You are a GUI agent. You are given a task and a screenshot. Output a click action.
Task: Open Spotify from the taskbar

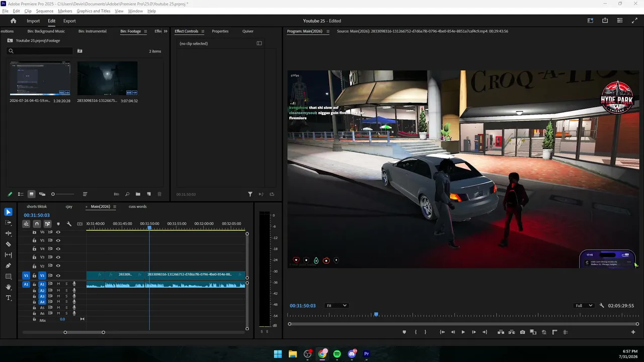[337, 354]
